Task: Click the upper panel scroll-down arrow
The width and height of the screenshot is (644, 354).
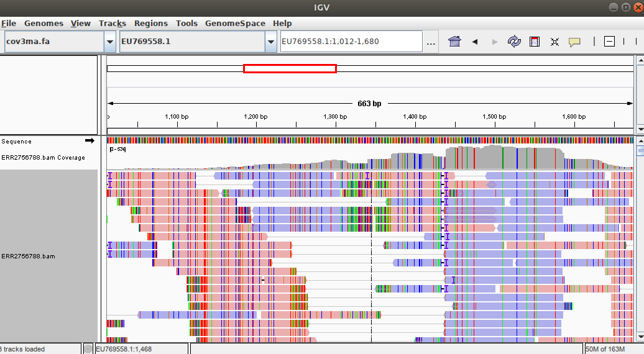Action: [640, 129]
